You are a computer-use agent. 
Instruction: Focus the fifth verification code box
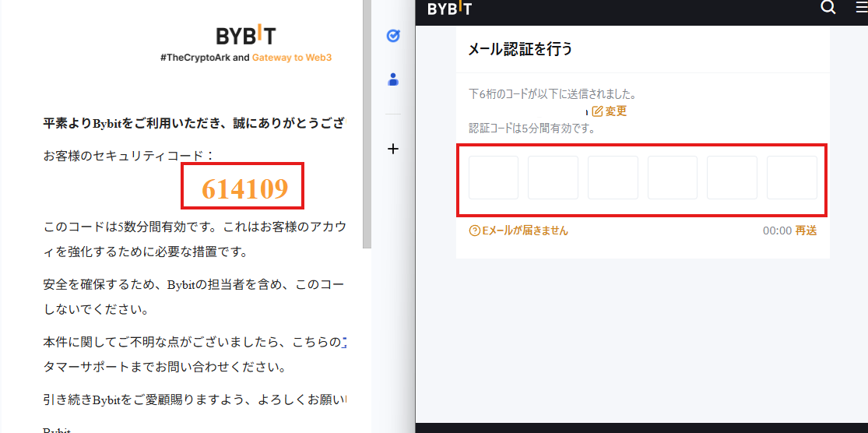pyautogui.click(x=732, y=178)
